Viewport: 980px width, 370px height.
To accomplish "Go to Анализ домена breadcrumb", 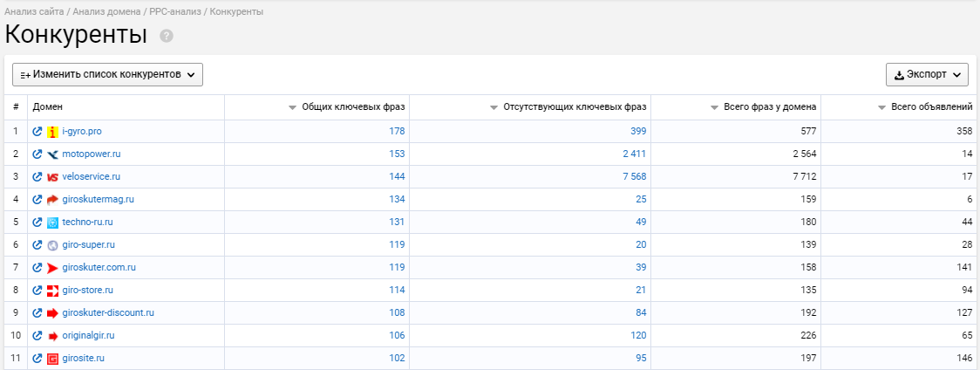I will pos(108,12).
